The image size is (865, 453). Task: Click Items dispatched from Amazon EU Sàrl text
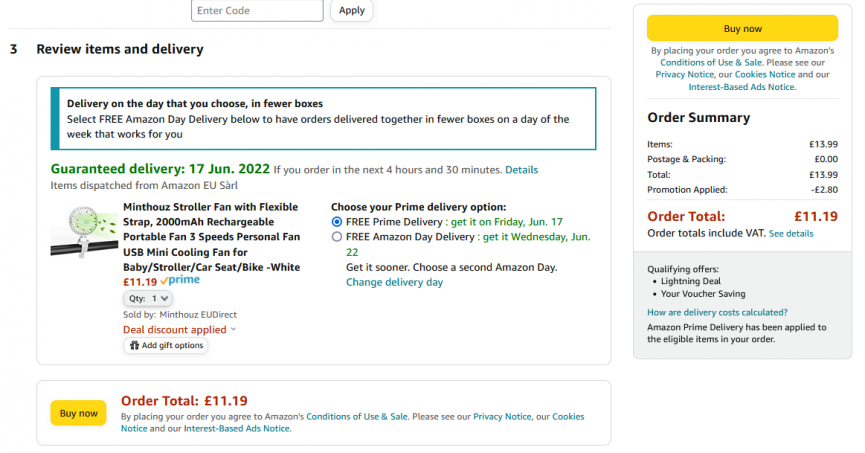(x=144, y=185)
